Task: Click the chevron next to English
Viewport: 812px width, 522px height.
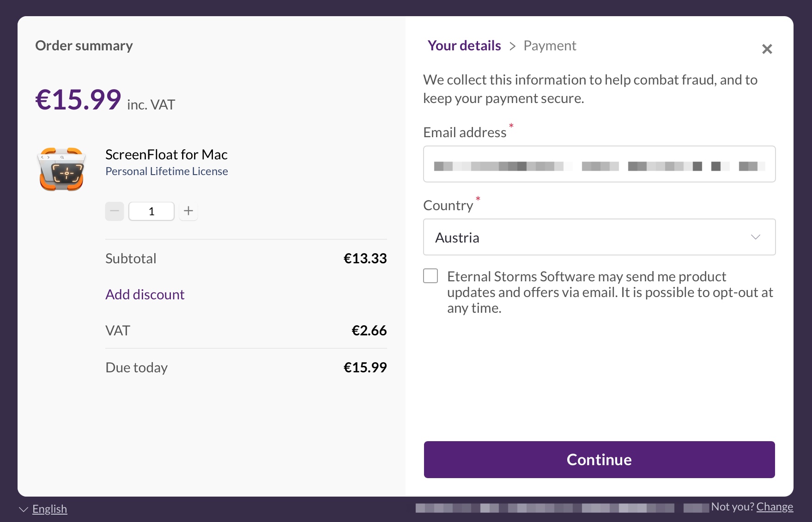Action: click(x=24, y=509)
